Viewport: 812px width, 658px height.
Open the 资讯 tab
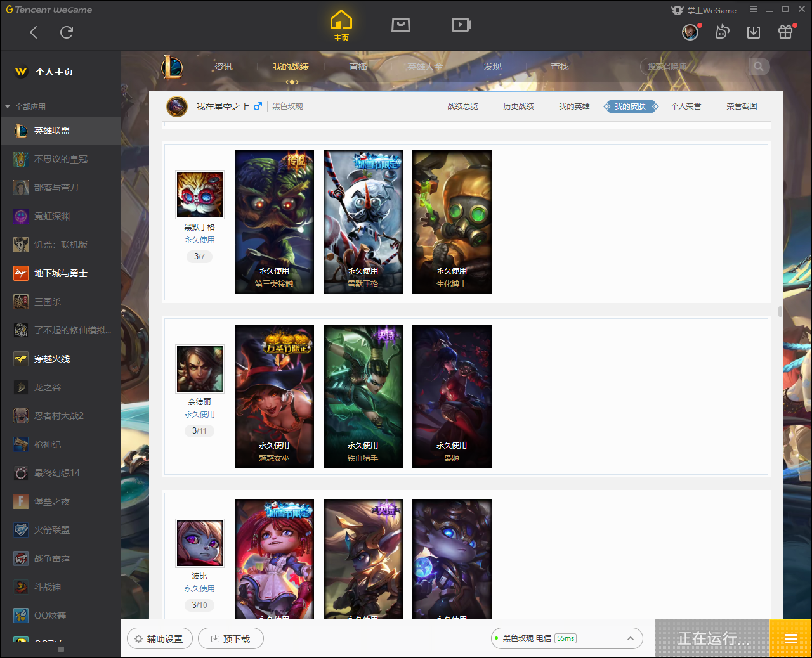click(223, 67)
